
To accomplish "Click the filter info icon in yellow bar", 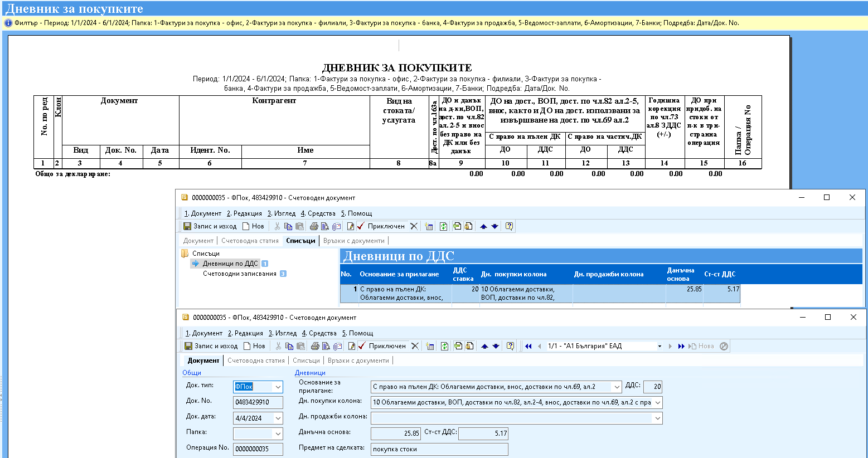I will [x=8, y=23].
